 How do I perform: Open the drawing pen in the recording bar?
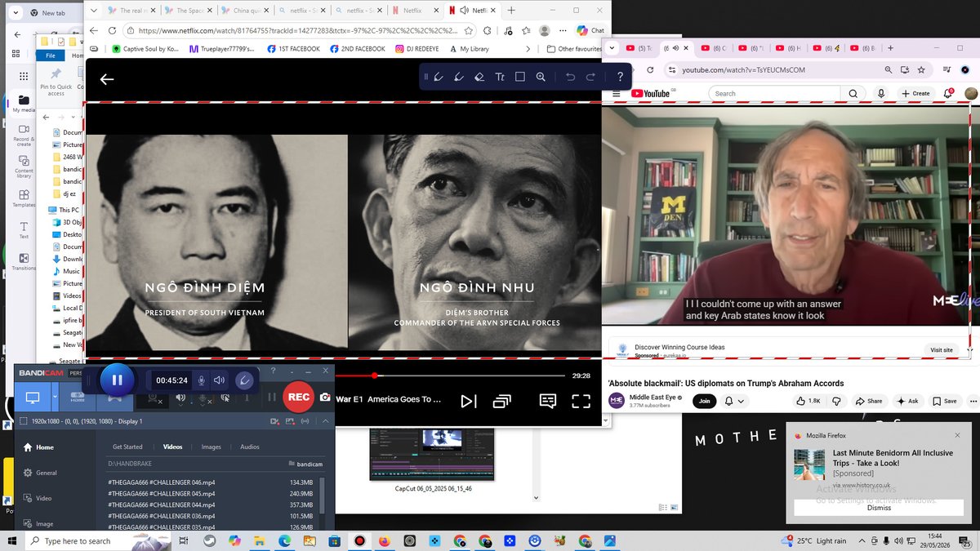click(x=244, y=380)
